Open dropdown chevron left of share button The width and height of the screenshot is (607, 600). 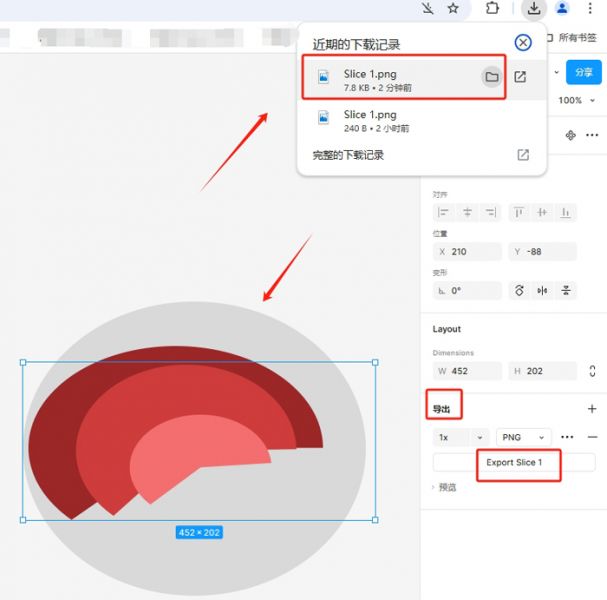click(x=556, y=72)
